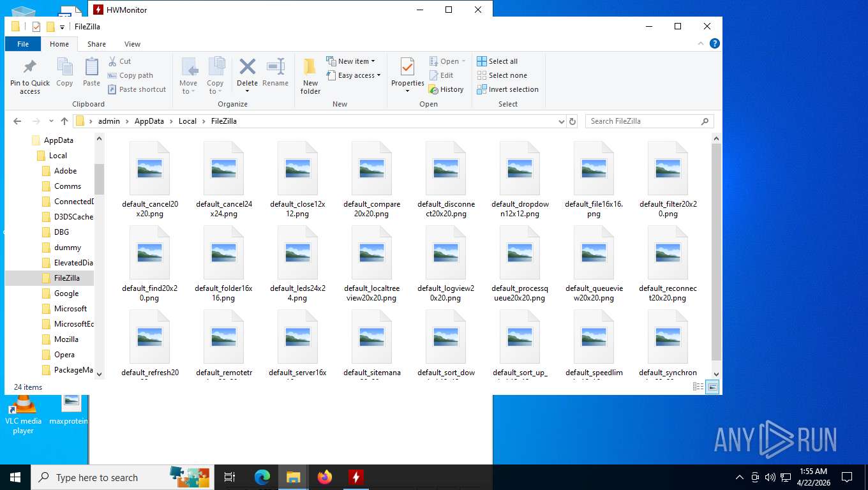Click Paste shortcut
This screenshot has width=868, height=490.
click(x=137, y=89)
